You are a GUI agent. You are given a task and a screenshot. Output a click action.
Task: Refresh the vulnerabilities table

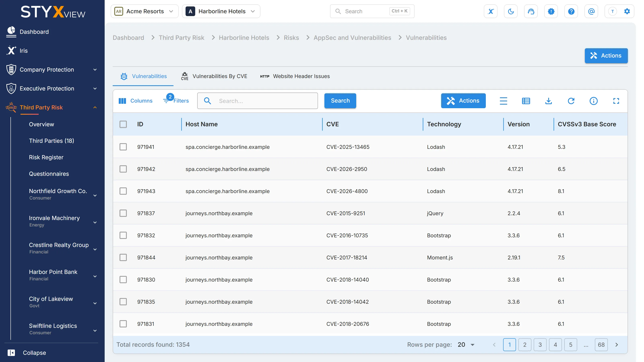coord(571,101)
